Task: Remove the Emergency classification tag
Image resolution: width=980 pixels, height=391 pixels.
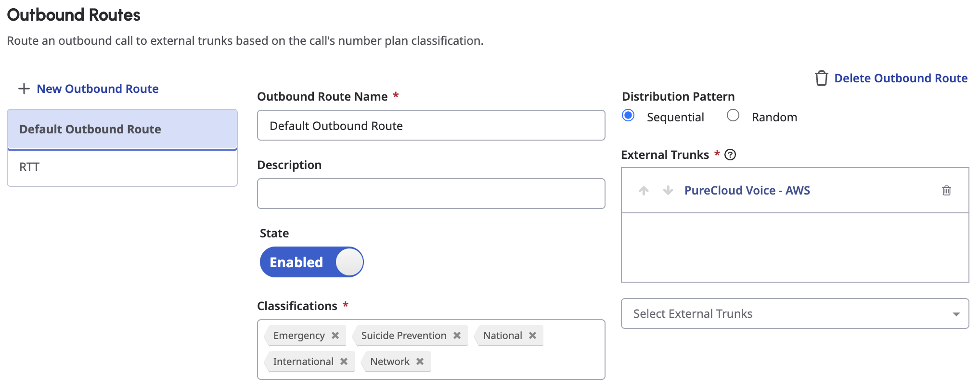Action: click(x=335, y=336)
